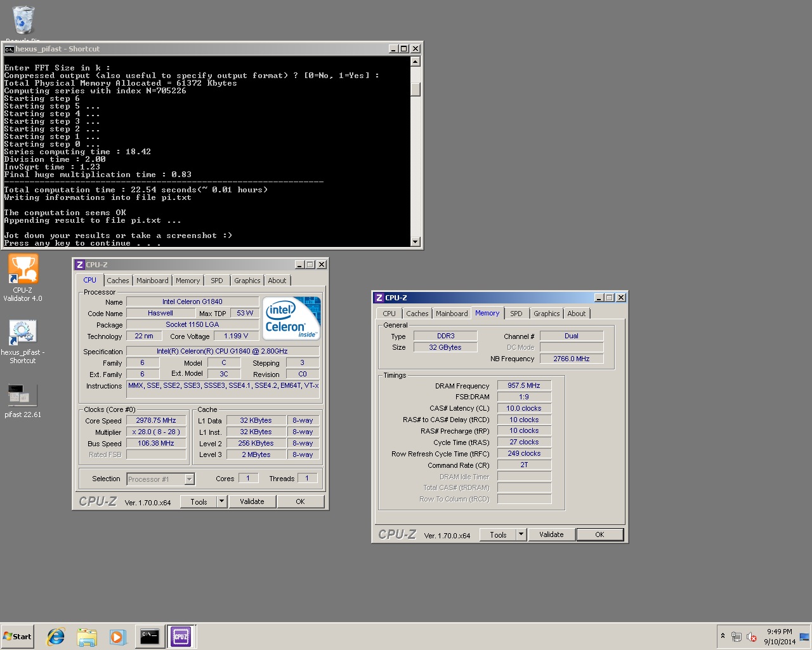Close the Memory CPU-Z window
This screenshot has height=650, width=812.
[621, 298]
